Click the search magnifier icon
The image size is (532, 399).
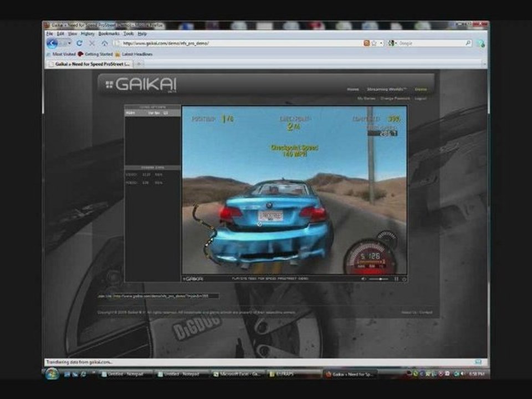coord(468,43)
